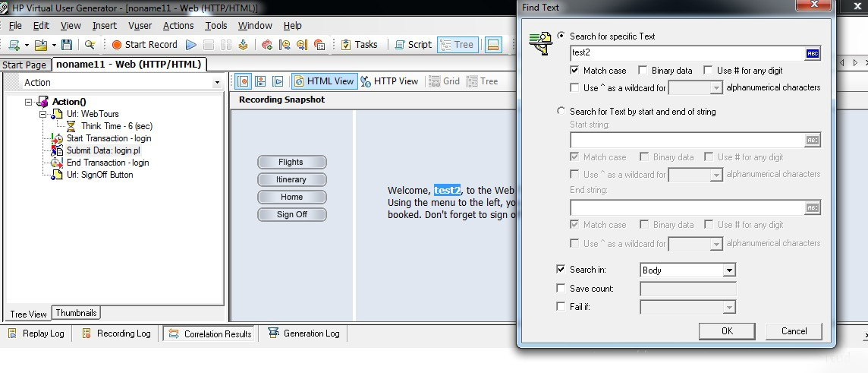Click the search text field containing test2

687,54
